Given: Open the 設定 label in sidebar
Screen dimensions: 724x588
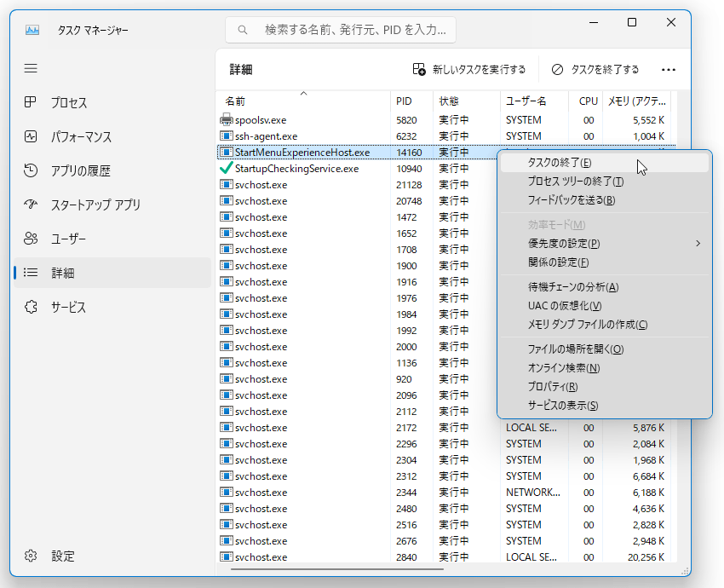Looking at the screenshot, I should [x=63, y=556].
